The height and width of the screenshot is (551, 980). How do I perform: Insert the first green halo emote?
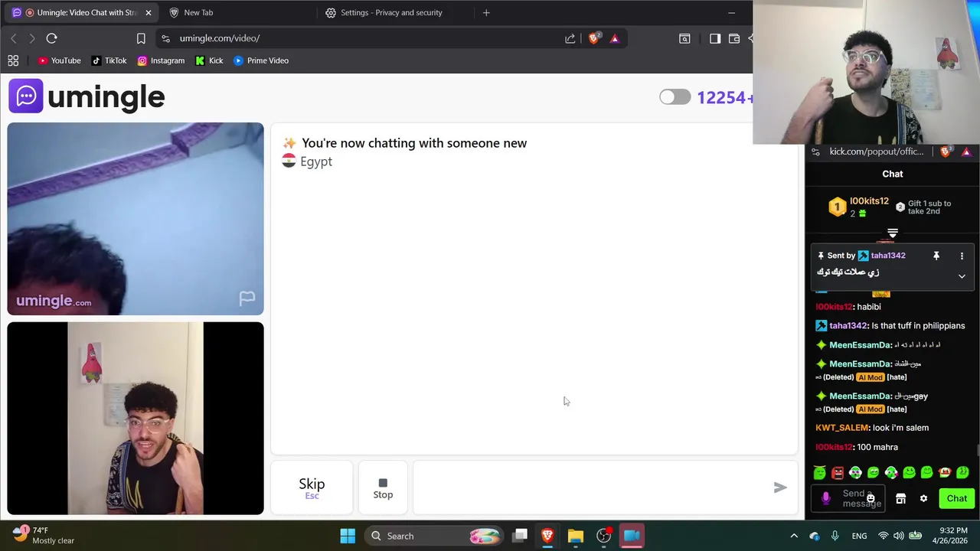coord(819,473)
